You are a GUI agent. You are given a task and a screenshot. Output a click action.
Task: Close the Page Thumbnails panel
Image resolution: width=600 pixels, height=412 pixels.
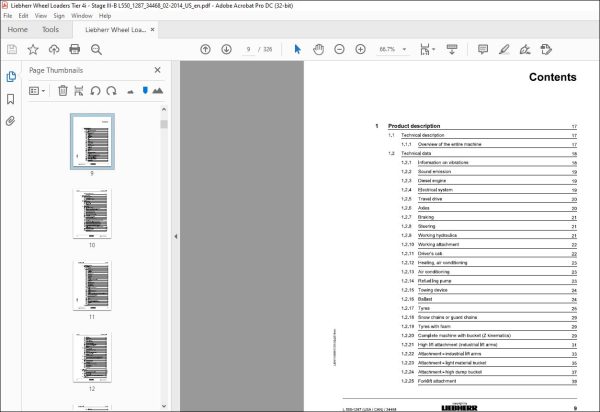pos(157,70)
